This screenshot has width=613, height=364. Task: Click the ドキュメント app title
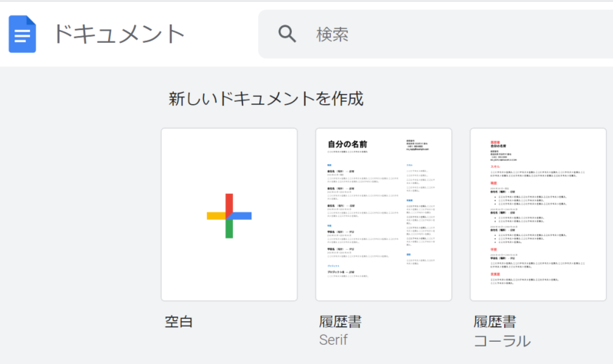click(119, 34)
